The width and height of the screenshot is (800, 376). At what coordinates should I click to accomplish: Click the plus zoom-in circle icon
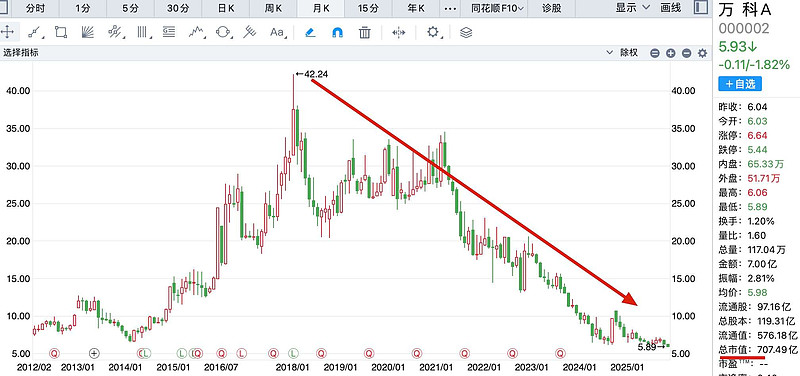click(671, 53)
